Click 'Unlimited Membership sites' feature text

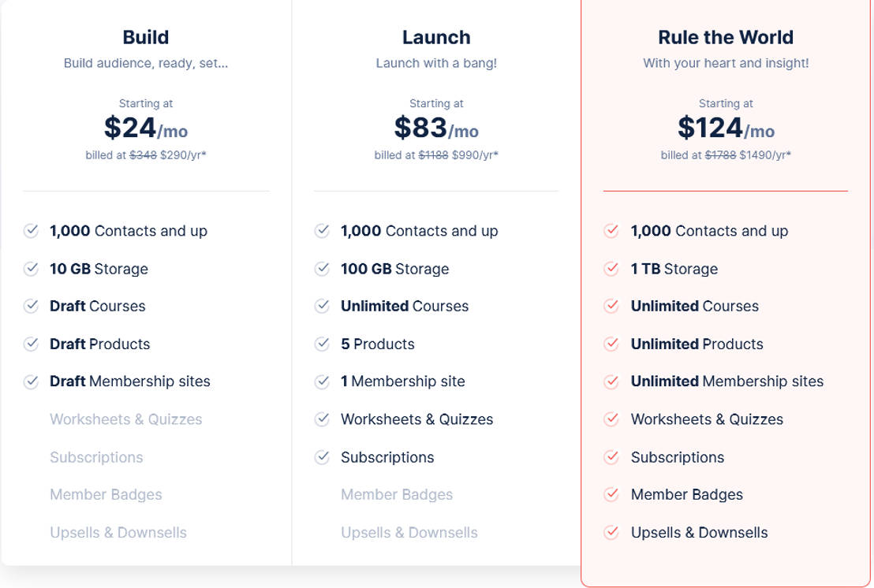tap(726, 381)
